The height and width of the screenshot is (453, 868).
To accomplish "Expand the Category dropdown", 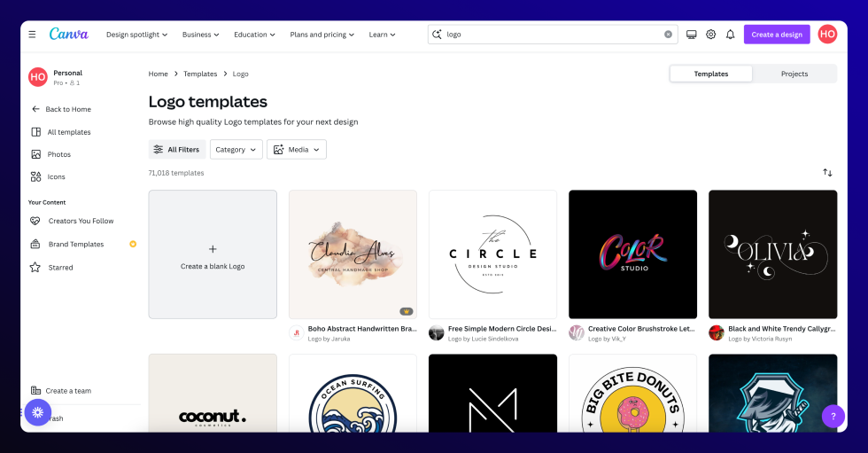I will pyautogui.click(x=236, y=150).
